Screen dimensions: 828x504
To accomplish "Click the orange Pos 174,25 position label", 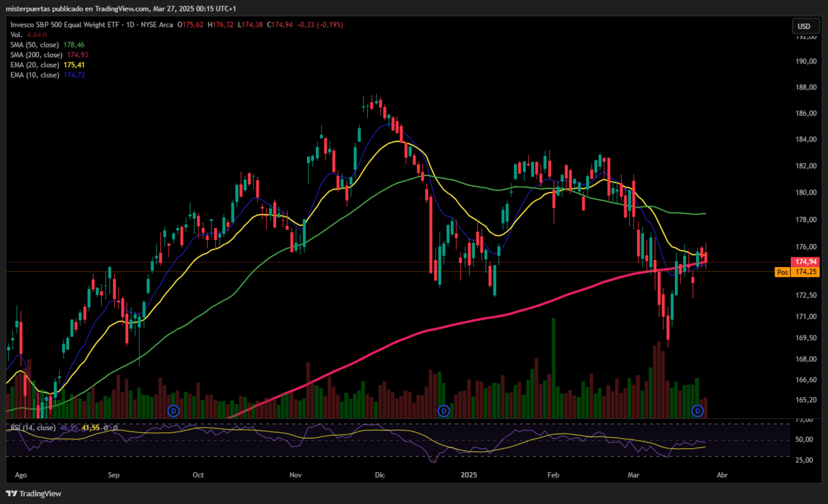I will click(797, 272).
